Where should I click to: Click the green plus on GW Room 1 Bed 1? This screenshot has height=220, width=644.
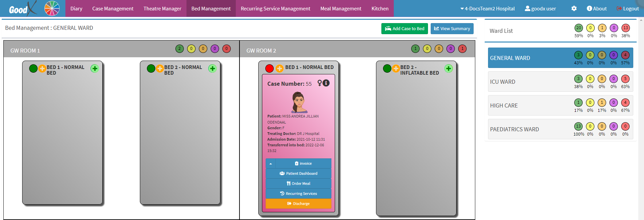click(x=95, y=68)
